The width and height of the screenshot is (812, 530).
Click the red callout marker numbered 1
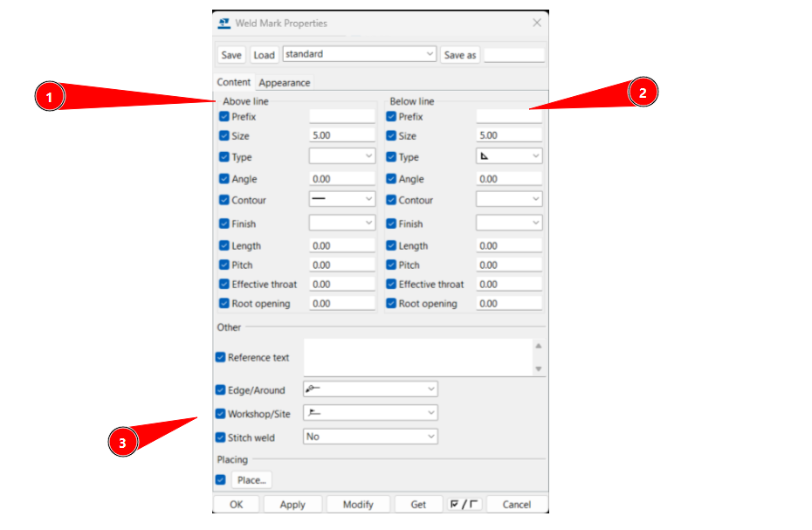pyautogui.click(x=50, y=97)
